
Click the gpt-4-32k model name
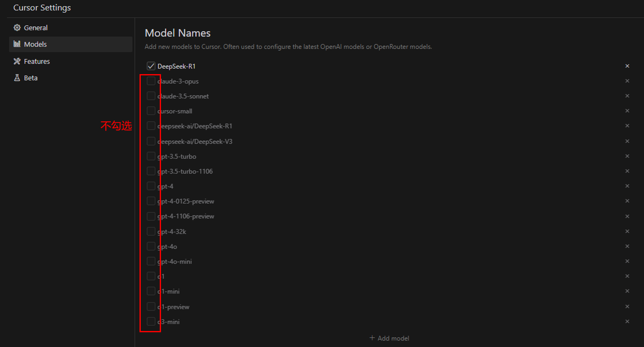pos(172,232)
